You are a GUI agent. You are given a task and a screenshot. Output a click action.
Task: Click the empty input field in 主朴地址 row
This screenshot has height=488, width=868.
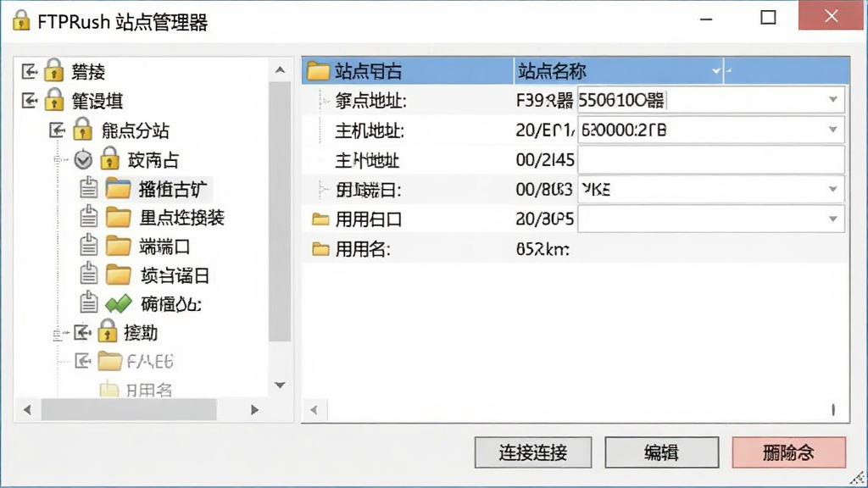click(711, 160)
